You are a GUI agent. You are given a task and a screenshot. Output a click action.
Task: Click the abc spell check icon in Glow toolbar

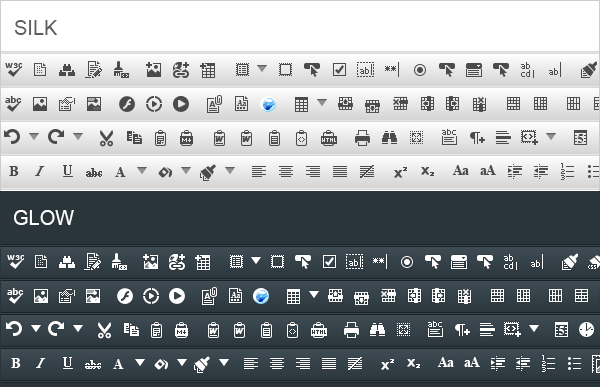[x=15, y=296]
